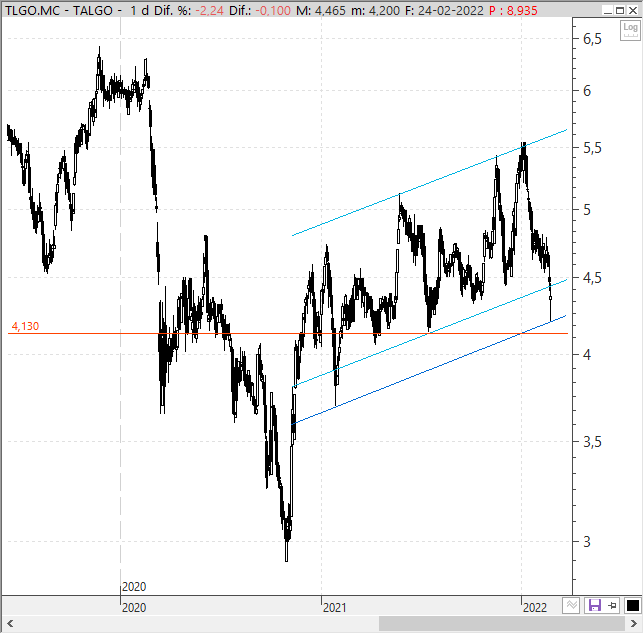Click the scrollbar left arrow

pos(10,624)
